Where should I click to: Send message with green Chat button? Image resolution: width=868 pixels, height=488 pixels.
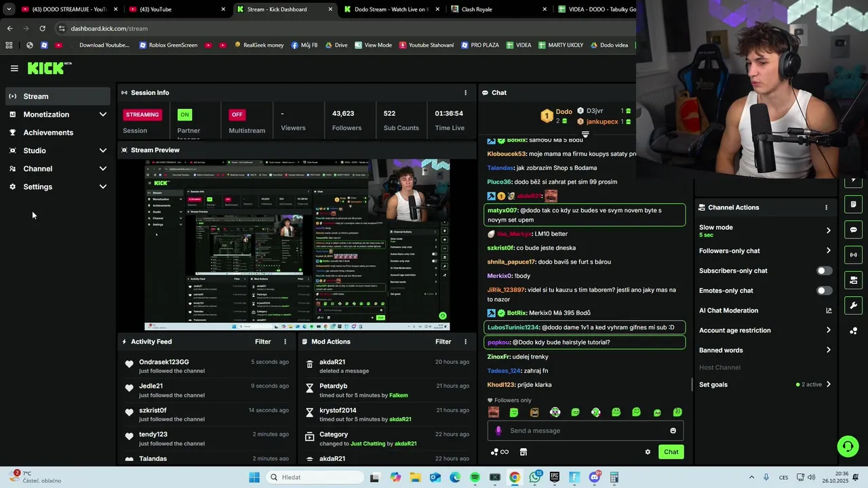coord(671,452)
